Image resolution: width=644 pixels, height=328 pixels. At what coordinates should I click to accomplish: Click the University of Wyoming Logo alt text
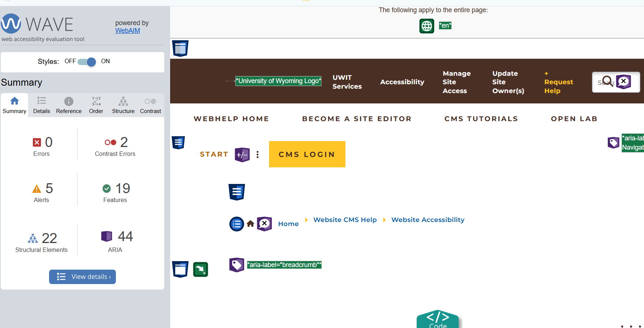coord(278,81)
